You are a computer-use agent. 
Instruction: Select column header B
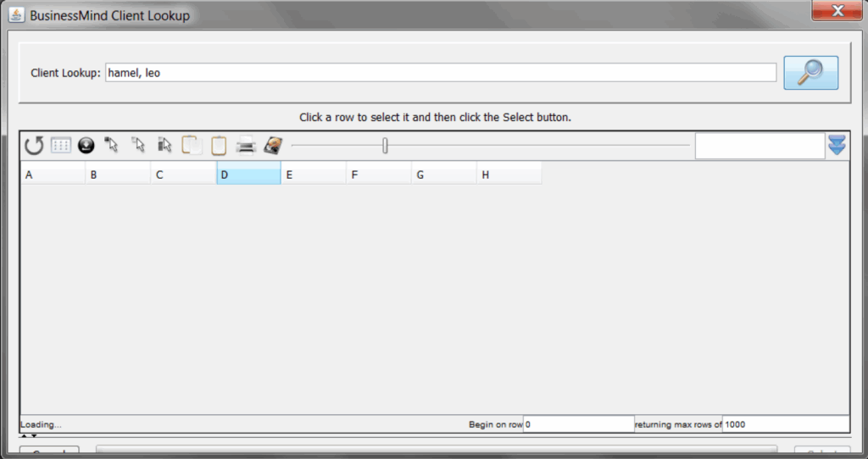[x=117, y=174]
